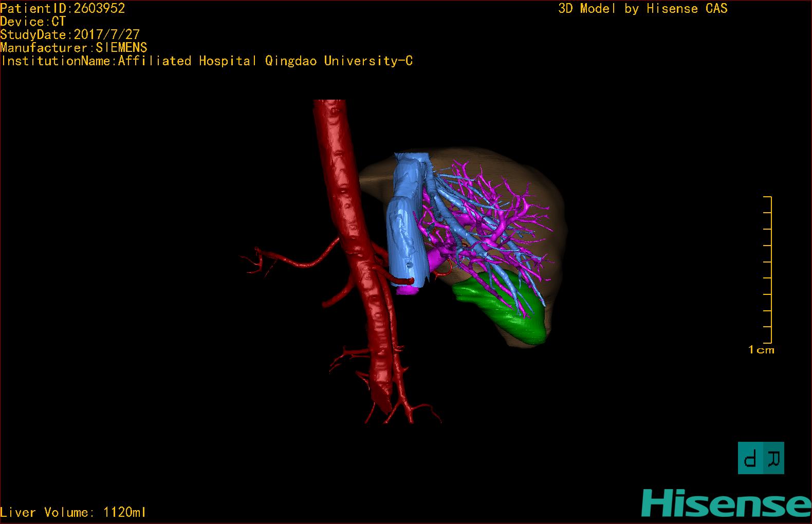This screenshot has height=524, width=812.
Task: Click the Manufacturer:SIEMENS text
Action: point(73,48)
